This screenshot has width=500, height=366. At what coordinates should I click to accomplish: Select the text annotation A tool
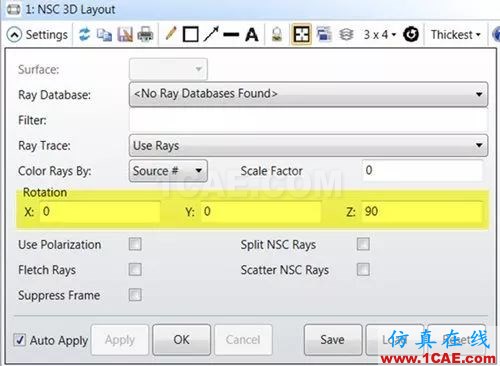[x=252, y=34]
